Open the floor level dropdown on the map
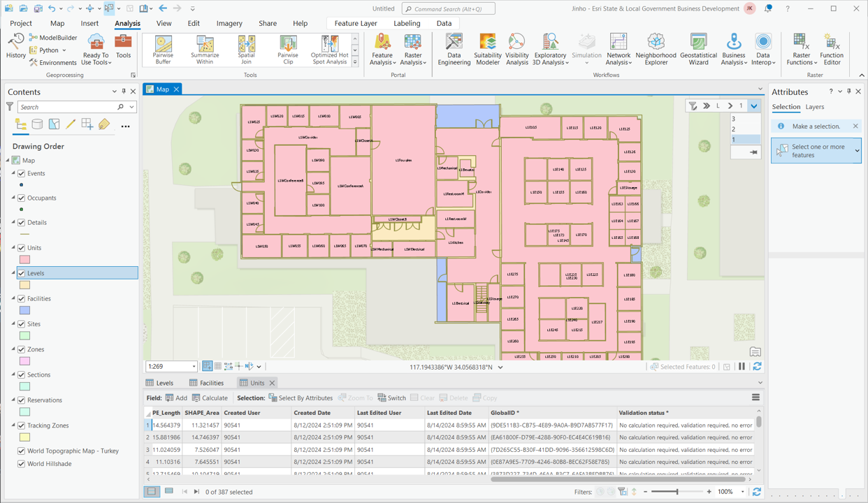This screenshot has width=868, height=503. point(753,105)
